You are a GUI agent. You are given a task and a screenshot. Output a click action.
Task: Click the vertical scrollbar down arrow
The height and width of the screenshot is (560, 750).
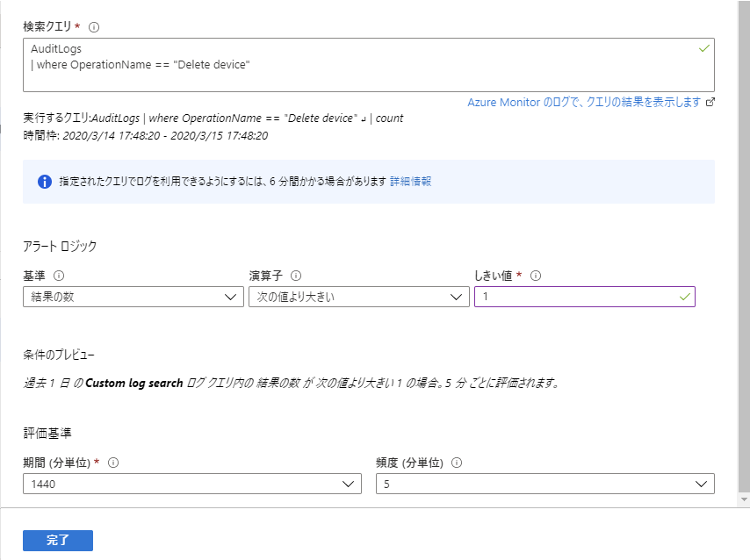pyautogui.click(x=744, y=499)
